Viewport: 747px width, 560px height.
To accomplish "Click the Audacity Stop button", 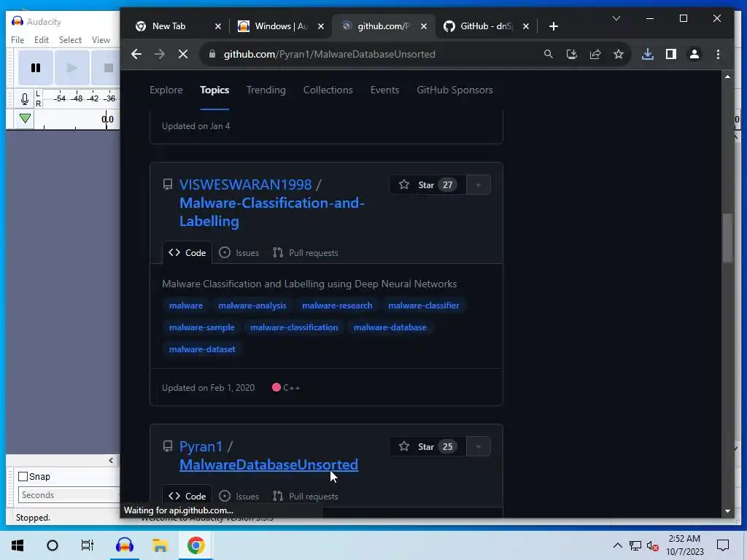I will pyautogui.click(x=109, y=68).
